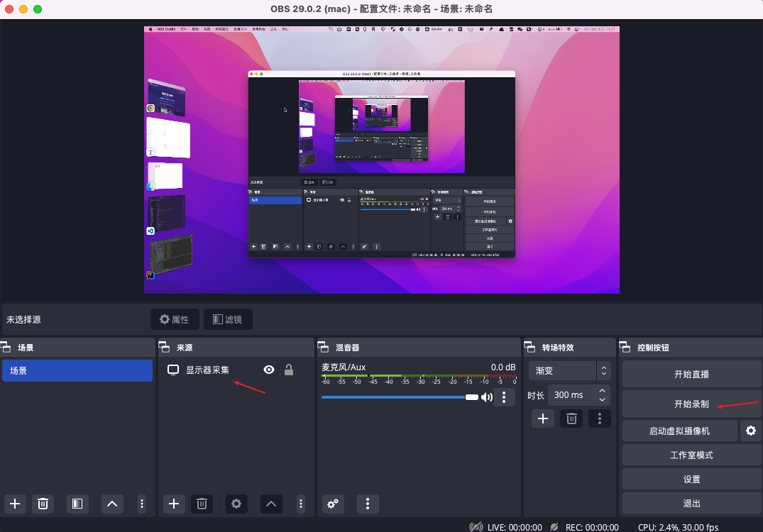Click the 麦克风/Aux volume slider
This screenshot has width=763, height=532.
[399, 397]
